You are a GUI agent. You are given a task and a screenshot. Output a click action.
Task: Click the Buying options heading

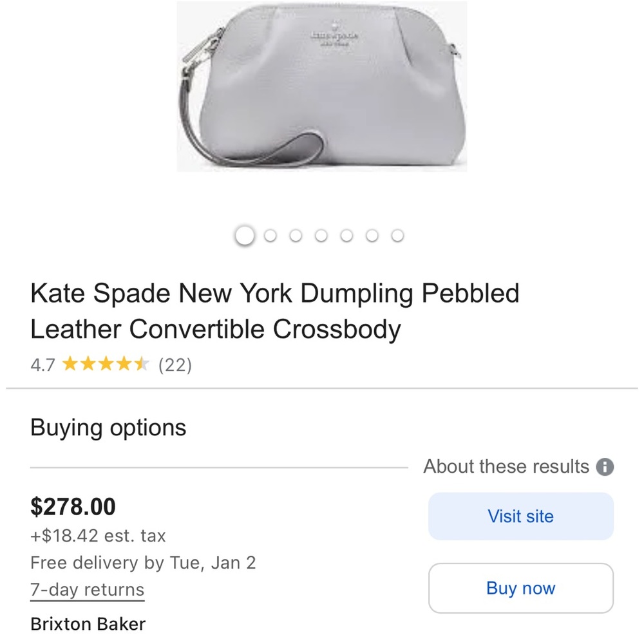pos(108,427)
